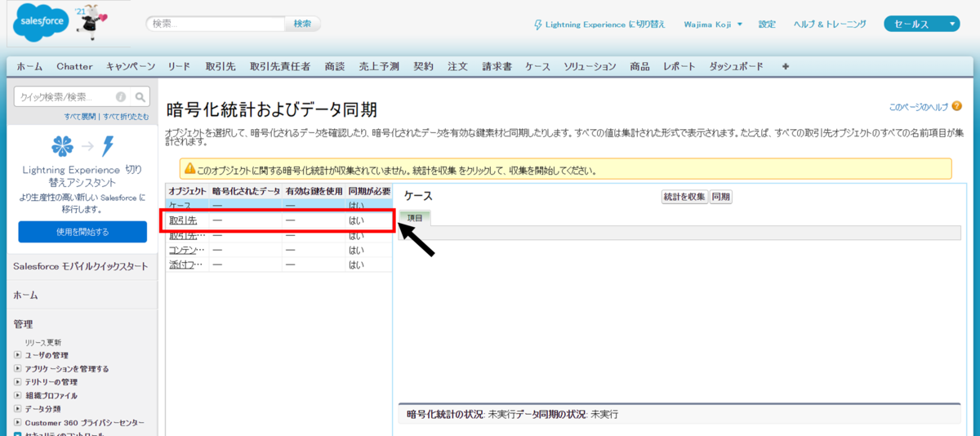Open the ホーム tab
Viewport: 980px width, 436px height.
coord(29,66)
